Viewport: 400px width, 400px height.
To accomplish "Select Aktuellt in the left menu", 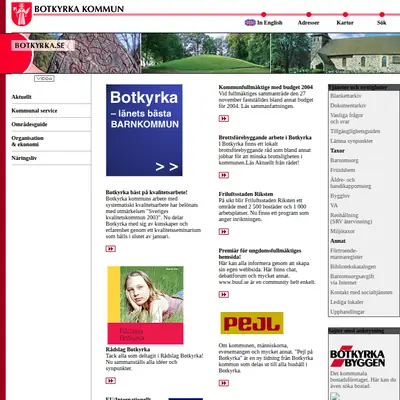I will [22, 97].
